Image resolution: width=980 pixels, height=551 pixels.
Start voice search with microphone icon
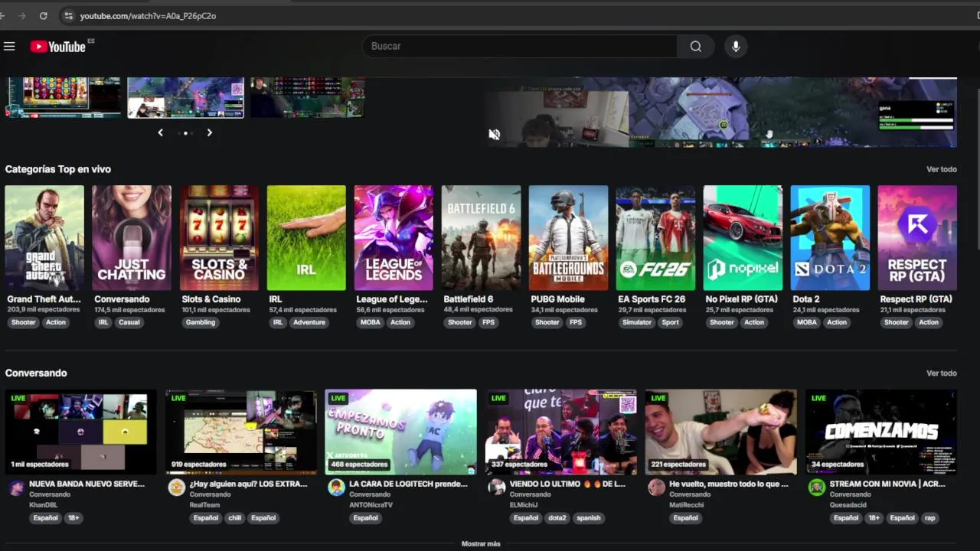(736, 47)
